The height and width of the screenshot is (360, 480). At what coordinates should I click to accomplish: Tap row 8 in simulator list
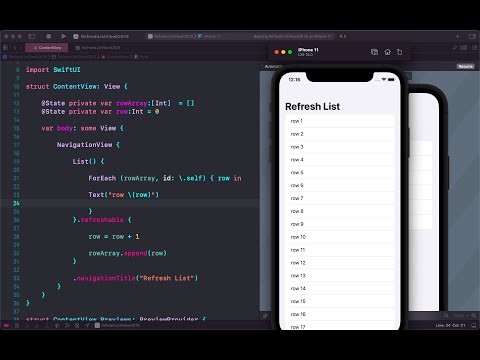tap(340, 211)
